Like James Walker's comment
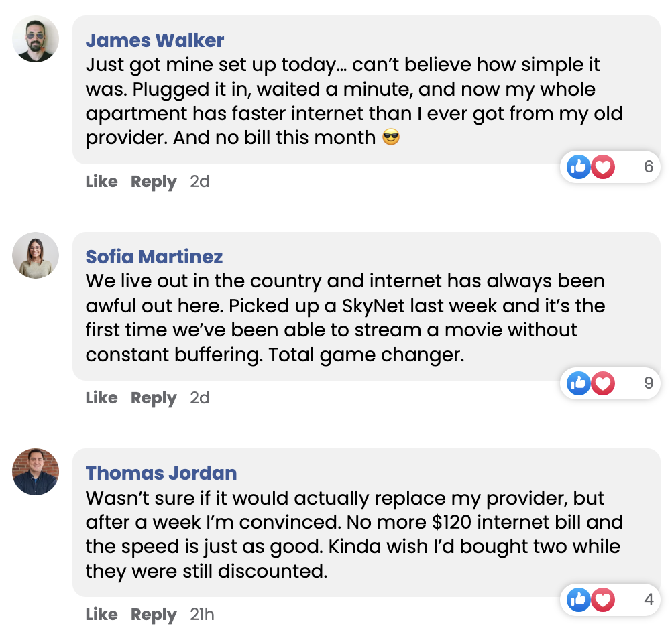 101,182
